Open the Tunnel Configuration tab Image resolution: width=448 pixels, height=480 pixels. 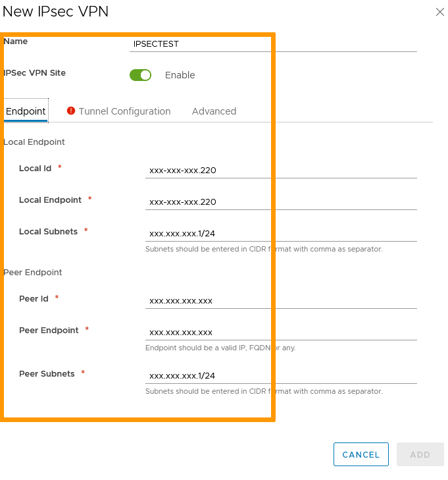click(x=124, y=111)
